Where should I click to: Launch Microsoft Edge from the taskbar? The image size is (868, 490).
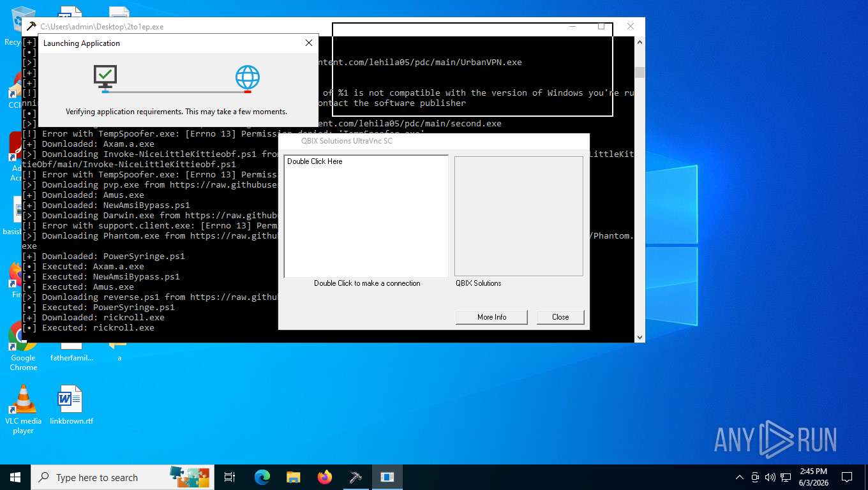[x=262, y=477]
